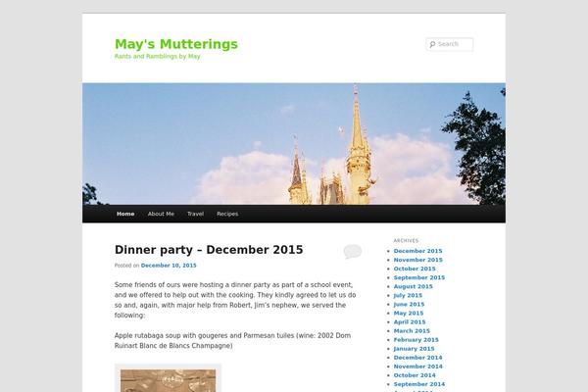The image size is (588, 392).
Task: Click the comment bubble icon beside post title
Action: click(353, 251)
